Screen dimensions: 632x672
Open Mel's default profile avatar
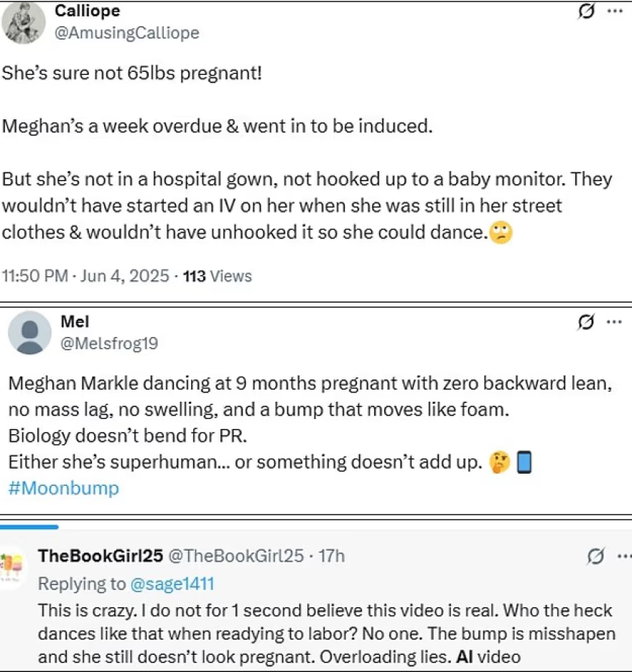click(x=30, y=333)
